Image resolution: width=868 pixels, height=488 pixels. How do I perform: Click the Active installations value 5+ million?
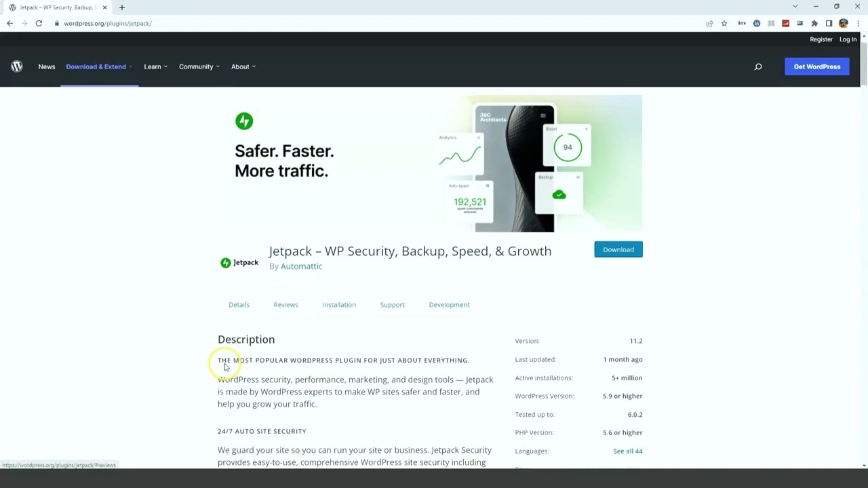pyautogui.click(x=627, y=378)
